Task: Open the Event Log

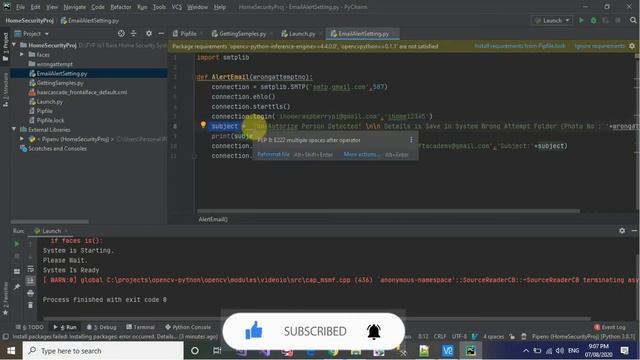Action: pyautogui.click(x=610, y=327)
